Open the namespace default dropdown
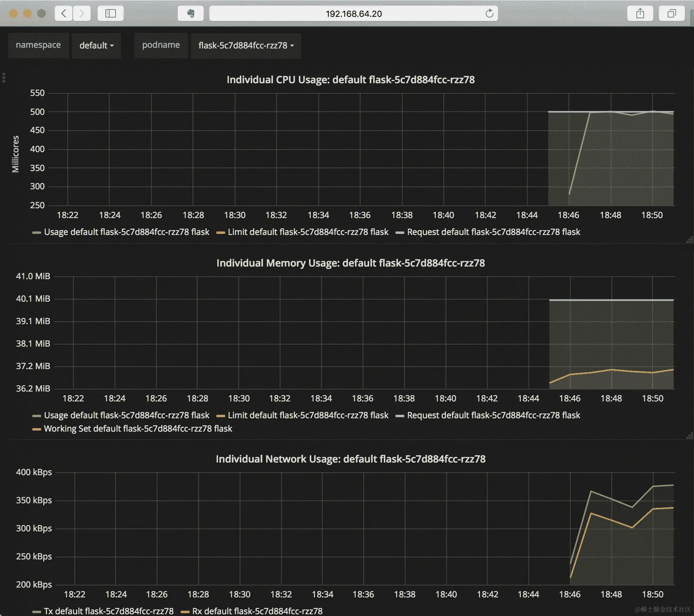This screenshot has width=694, height=616. [96, 46]
